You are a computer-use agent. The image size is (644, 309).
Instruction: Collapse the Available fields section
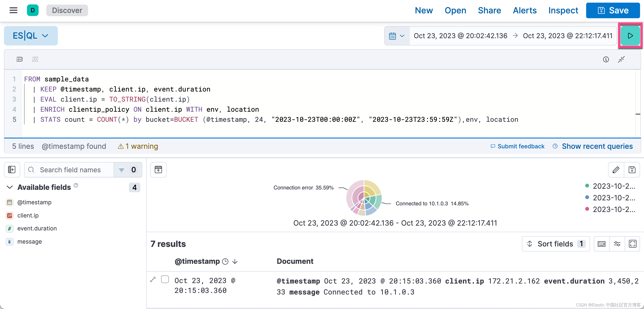[x=10, y=187]
